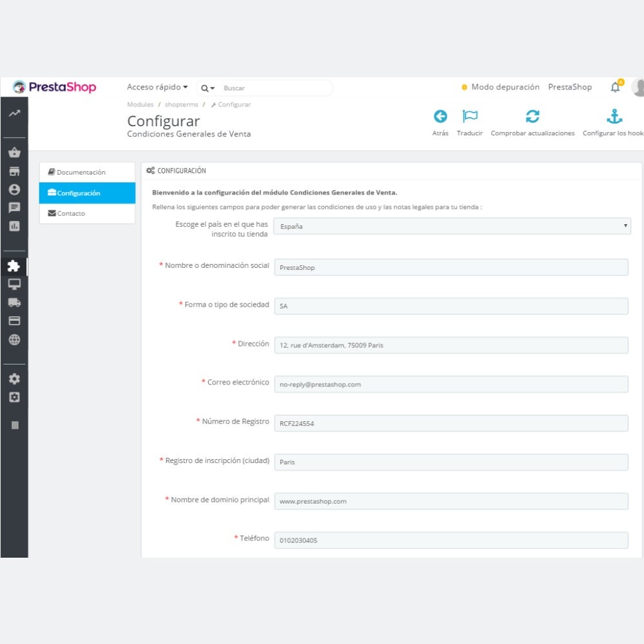Open the Catalog store icon in sidebar
This screenshot has height=644, width=644.
click(x=14, y=171)
